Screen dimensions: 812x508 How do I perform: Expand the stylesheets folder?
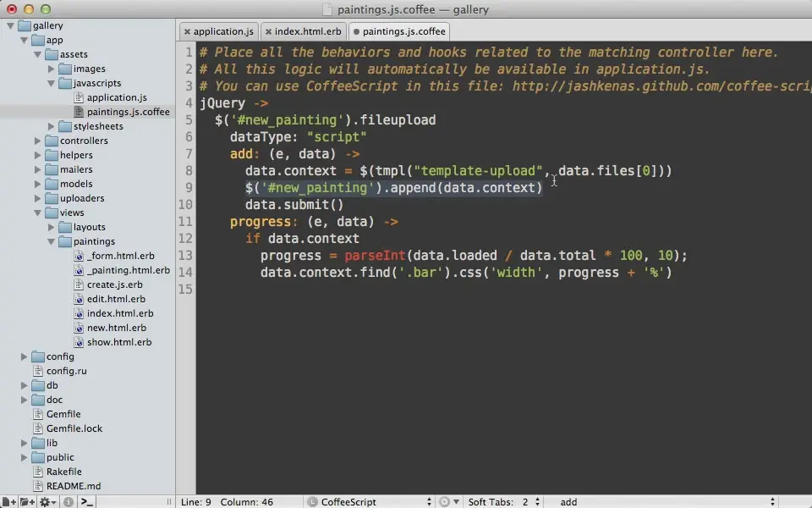tap(51, 126)
